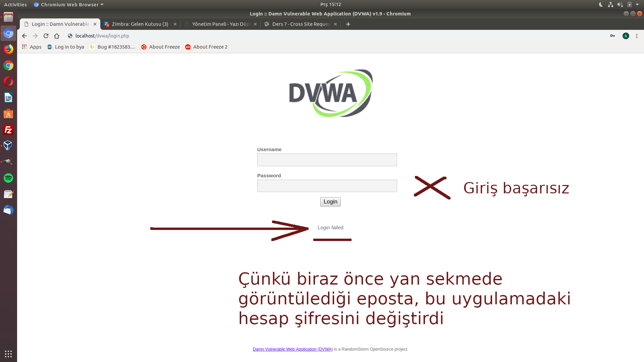The height and width of the screenshot is (362, 644).
Task: Open the About Freeze 2 bookmark
Action: 206,47
